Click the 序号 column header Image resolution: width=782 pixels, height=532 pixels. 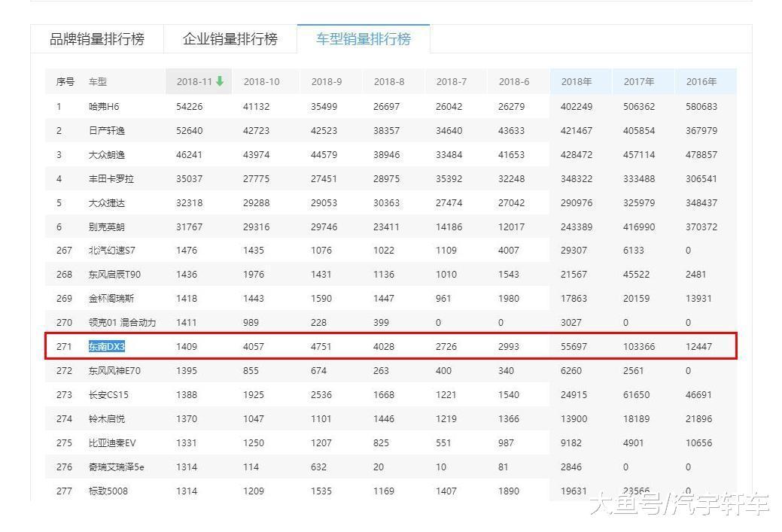point(65,82)
